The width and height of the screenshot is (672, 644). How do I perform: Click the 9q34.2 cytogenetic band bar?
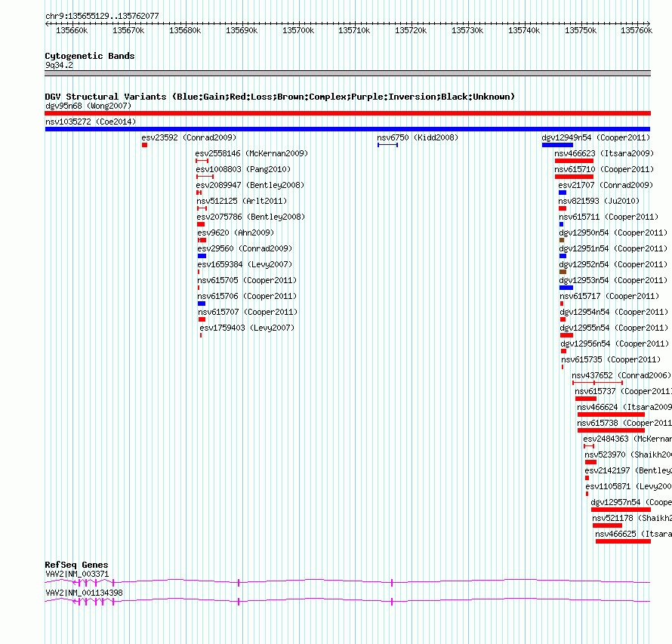click(x=347, y=73)
